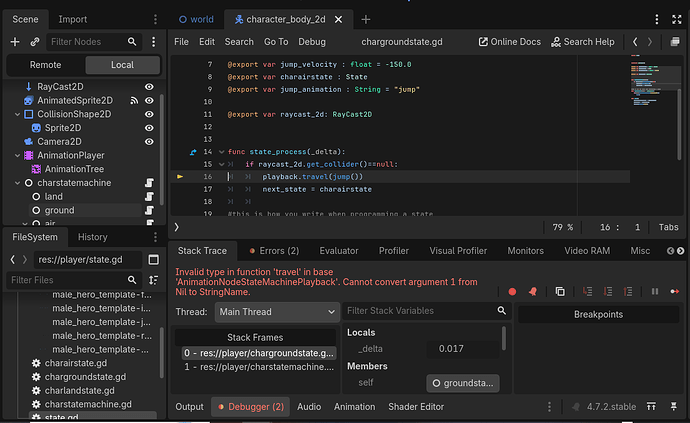Toggle the scripts panel chevron in editor
Viewport: 690px width, 423px height.
click(176, 227)
